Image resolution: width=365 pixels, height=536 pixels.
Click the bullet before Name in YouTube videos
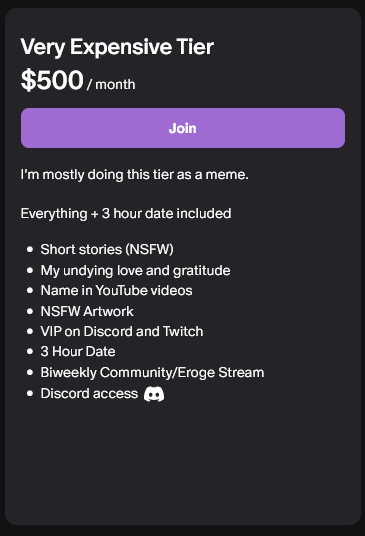30,291
